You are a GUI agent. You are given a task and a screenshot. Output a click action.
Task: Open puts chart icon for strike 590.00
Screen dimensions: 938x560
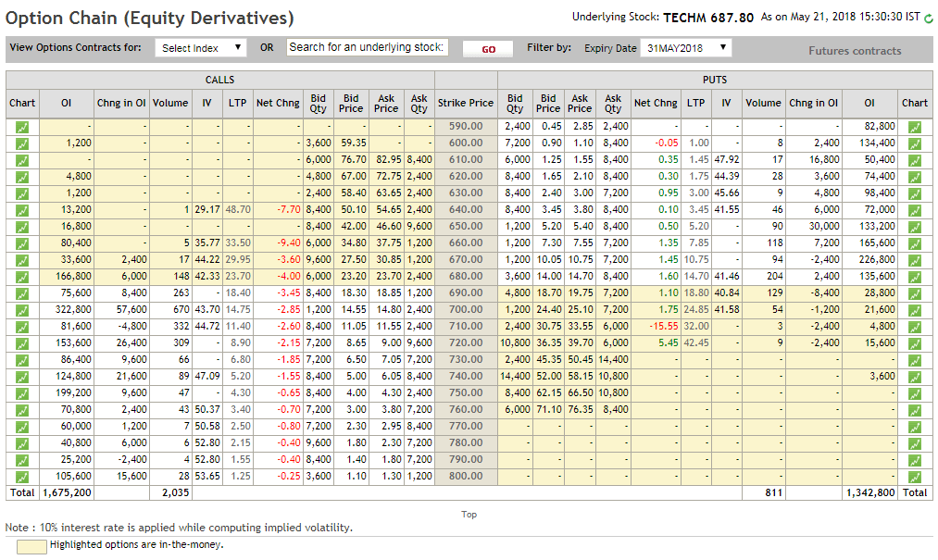(x=915, y=127)
